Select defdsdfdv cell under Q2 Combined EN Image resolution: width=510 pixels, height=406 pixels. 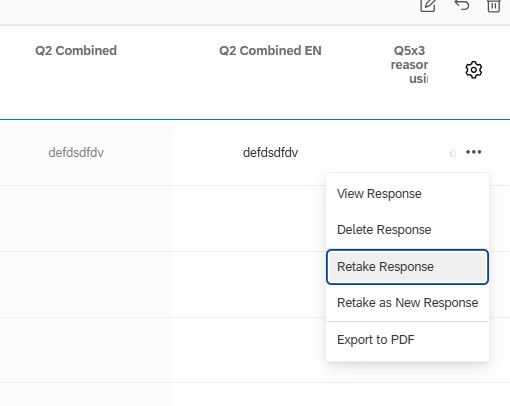coord(270,153)
